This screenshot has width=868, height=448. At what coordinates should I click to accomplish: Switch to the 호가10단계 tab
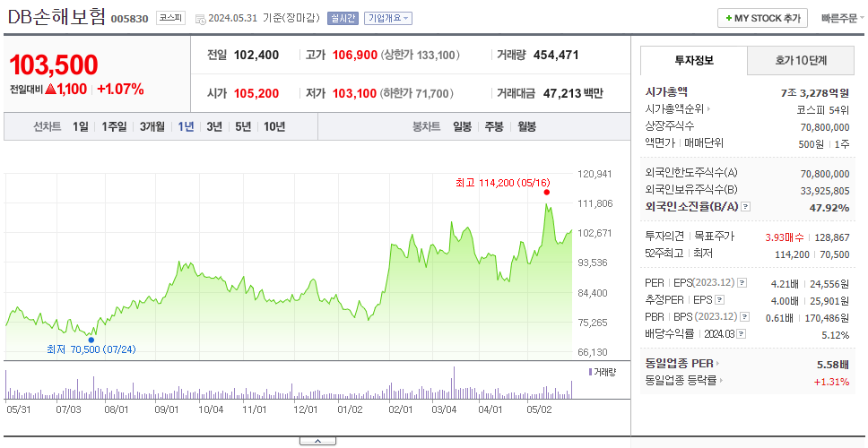click(801, 60)
